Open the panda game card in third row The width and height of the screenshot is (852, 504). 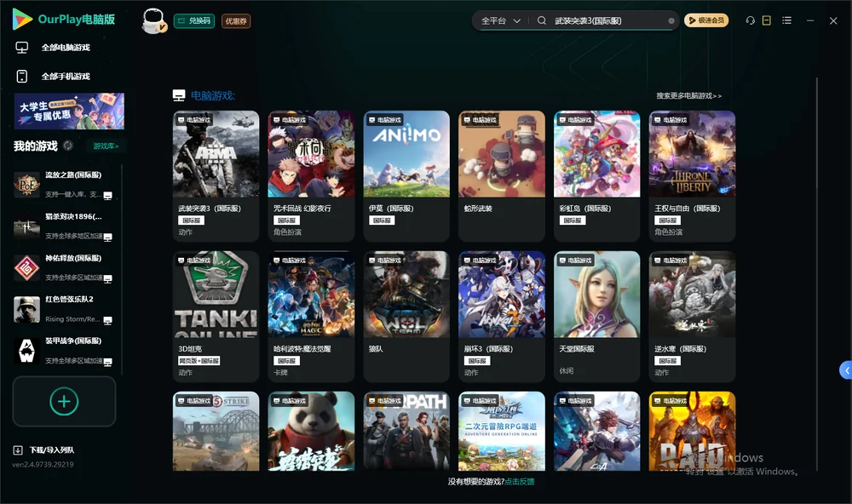[311, 432]
